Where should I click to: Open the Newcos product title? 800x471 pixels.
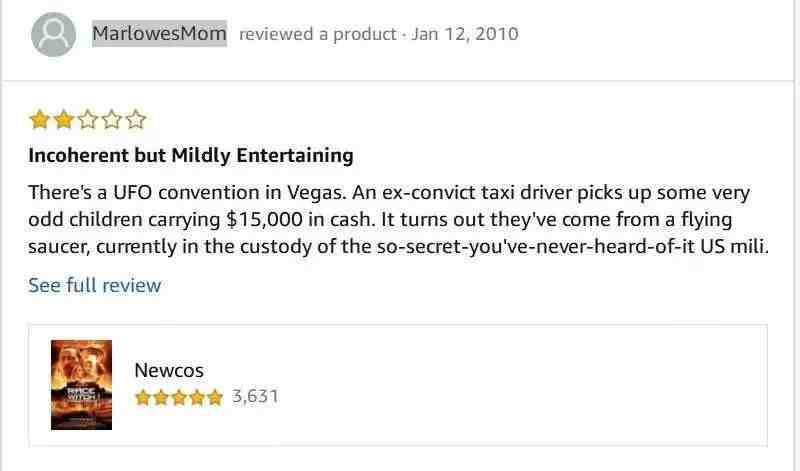(x=169, y=370)
